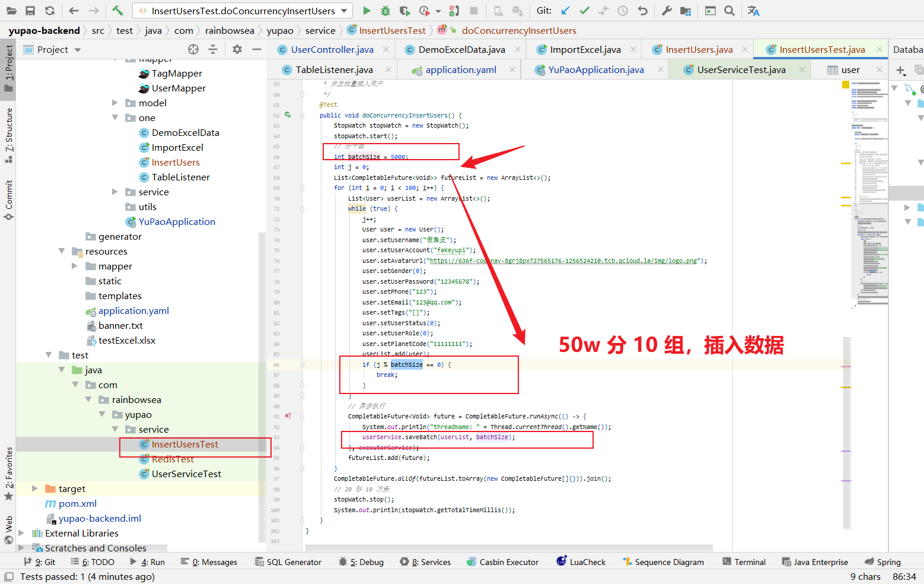
Task: Switch to UserController.java tab
Action: click(x=332, y=50)
